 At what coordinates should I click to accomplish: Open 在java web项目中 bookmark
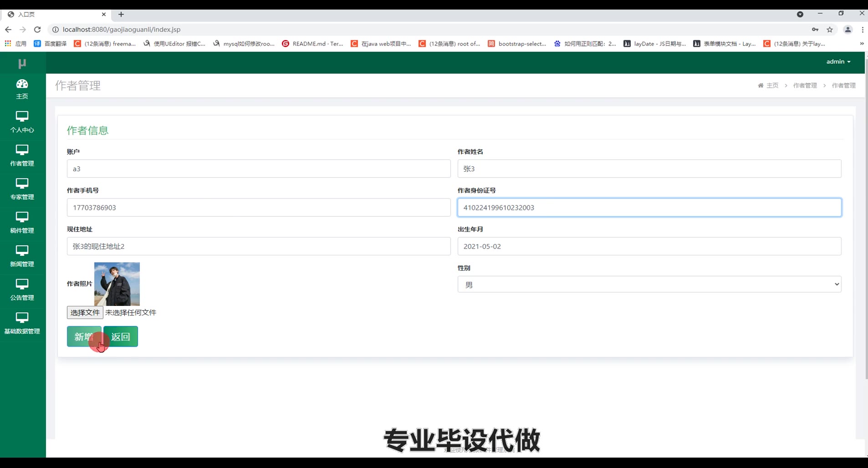[x=381, y=44]
